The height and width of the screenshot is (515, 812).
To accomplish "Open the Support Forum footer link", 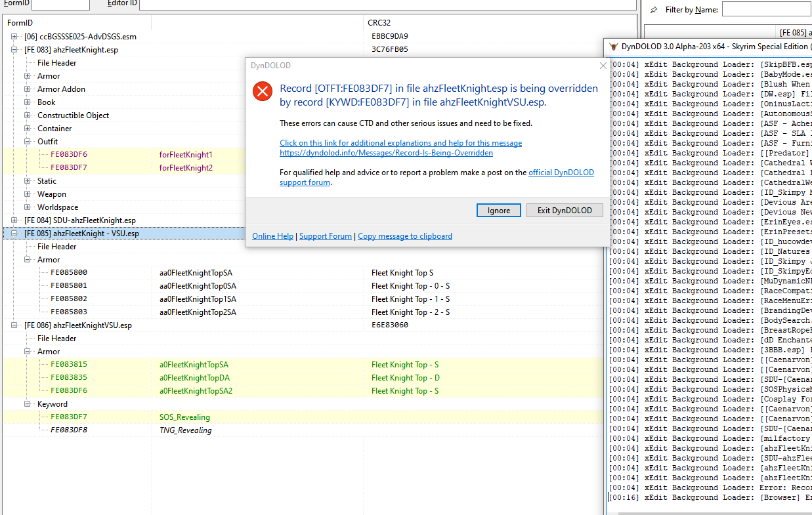I will tap(326, 236).
